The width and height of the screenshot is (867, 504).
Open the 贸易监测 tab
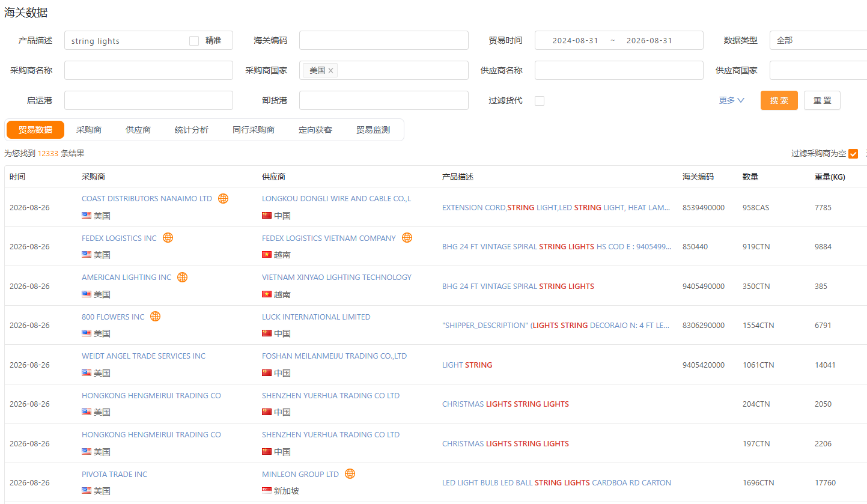tap(373, 130)
